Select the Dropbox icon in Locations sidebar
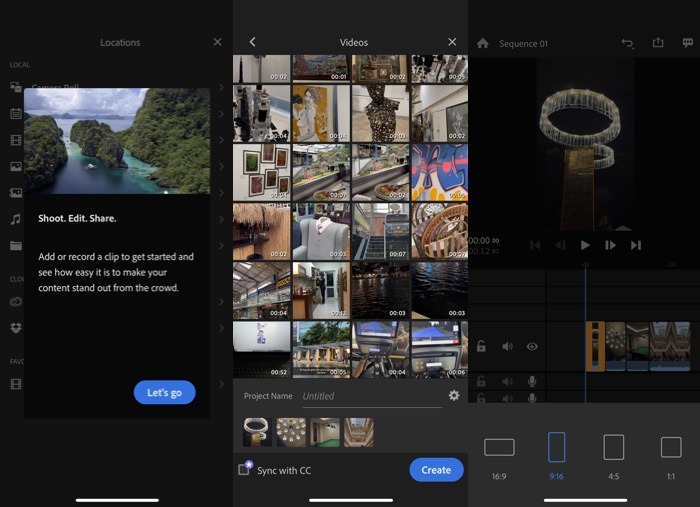700x507 pixels. 16,328
